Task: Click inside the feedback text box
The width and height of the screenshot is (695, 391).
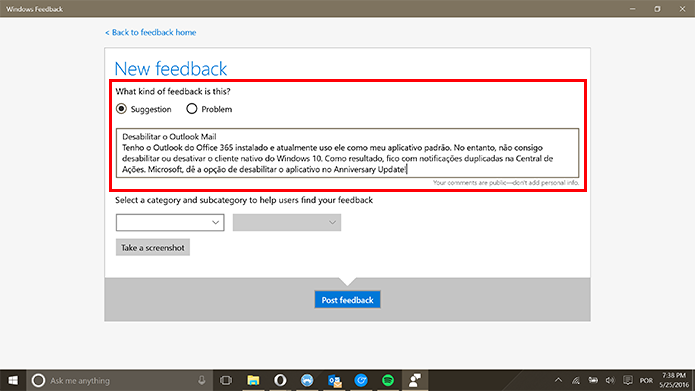Action: [x=348, y=153]
